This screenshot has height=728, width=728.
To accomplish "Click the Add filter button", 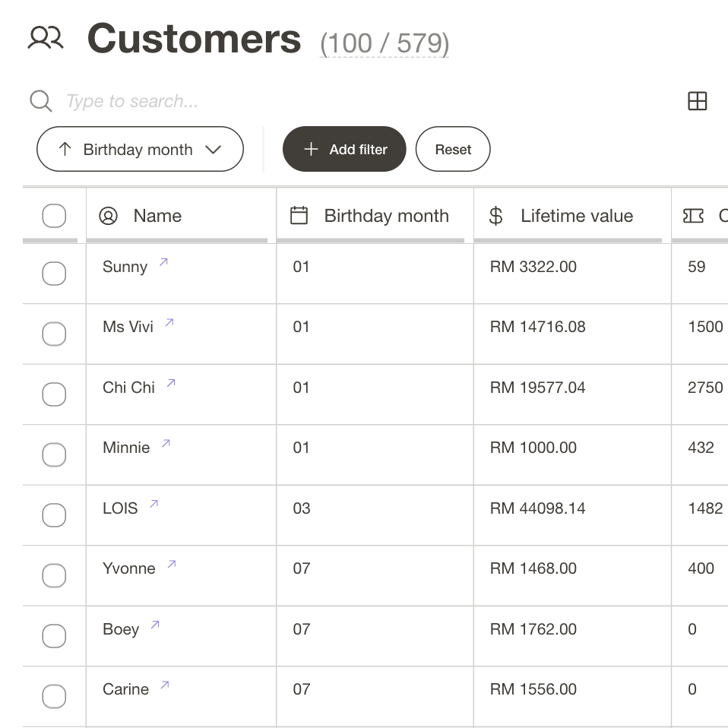I will click(344, 149).
